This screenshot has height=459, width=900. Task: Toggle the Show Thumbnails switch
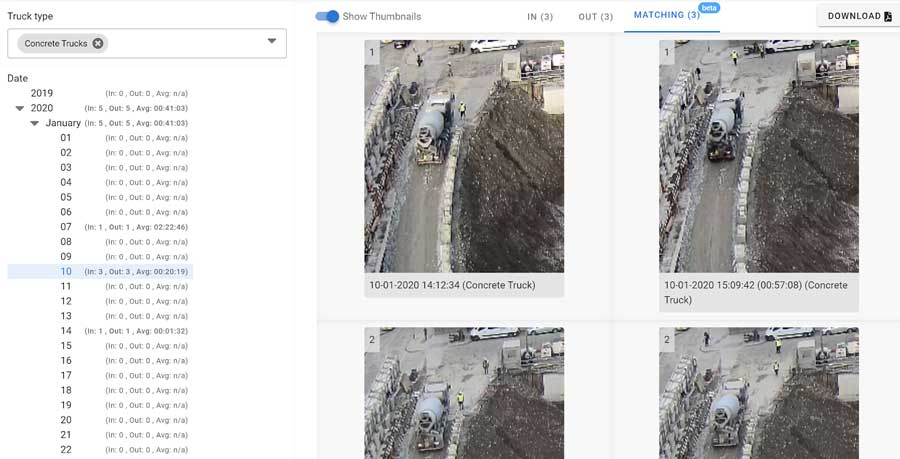(x=327, y=17)
